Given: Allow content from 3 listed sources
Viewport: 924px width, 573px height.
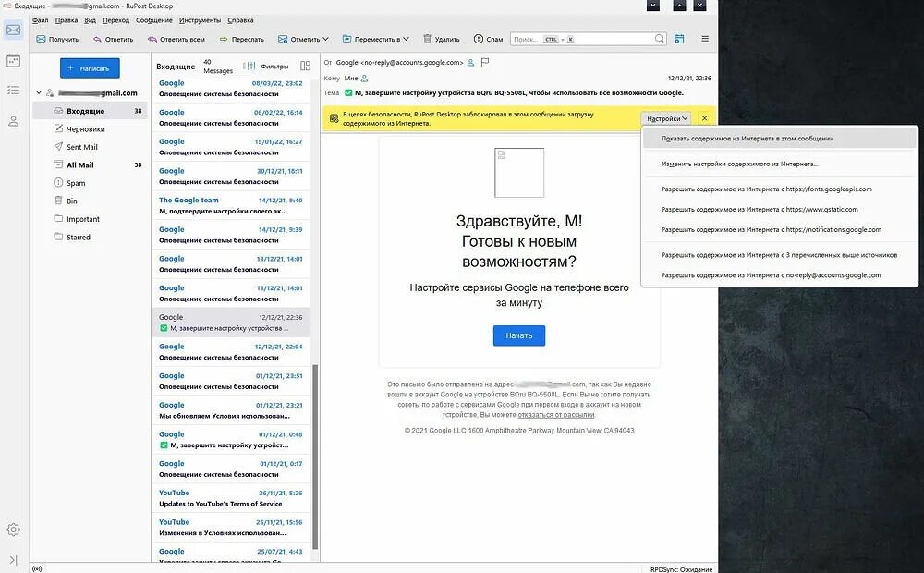Looking at the screenshot, I should pyautogui.click(x=779, y=255).
